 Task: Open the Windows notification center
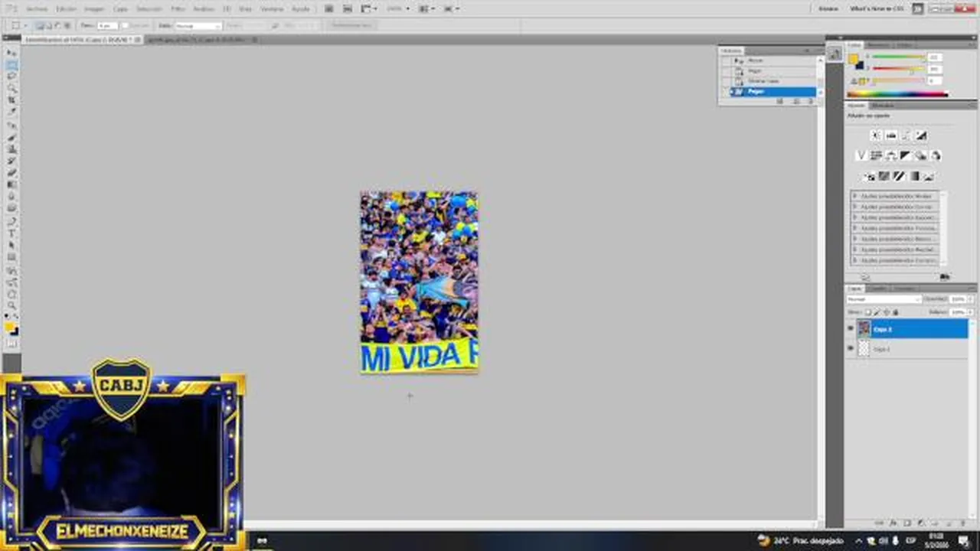click(x=964, y=541)
